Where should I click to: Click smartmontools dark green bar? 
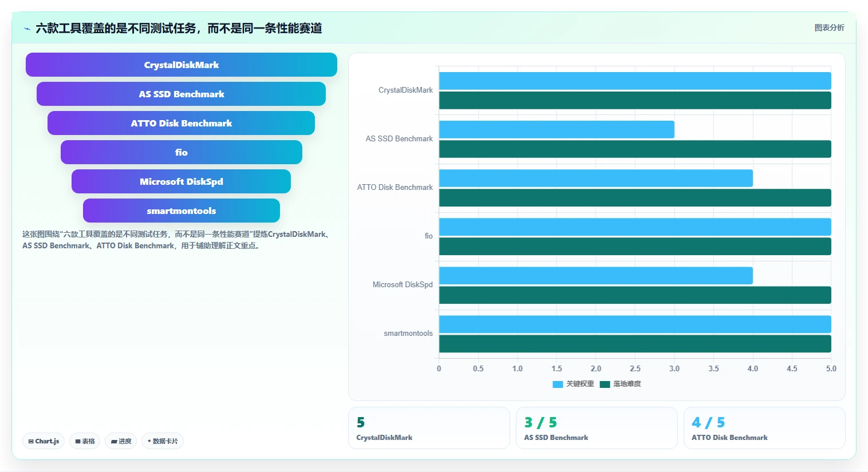pyautogui.click(x=635, y=343)
